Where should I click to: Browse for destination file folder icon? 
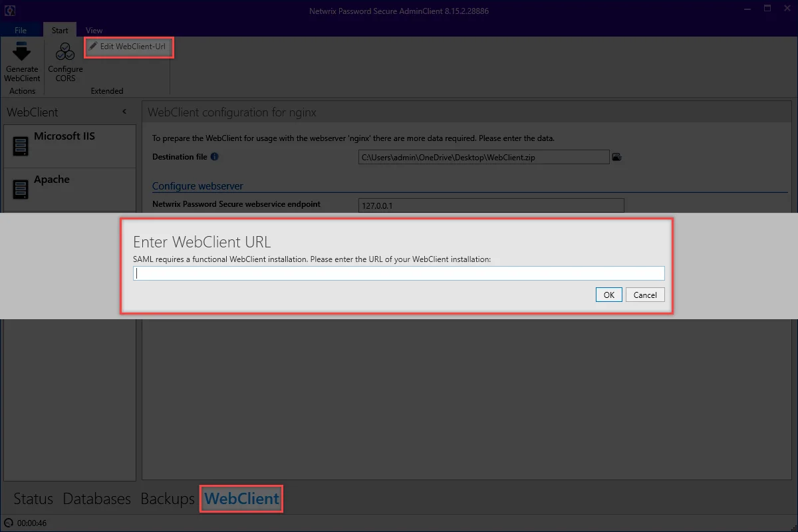click(616, 157)
